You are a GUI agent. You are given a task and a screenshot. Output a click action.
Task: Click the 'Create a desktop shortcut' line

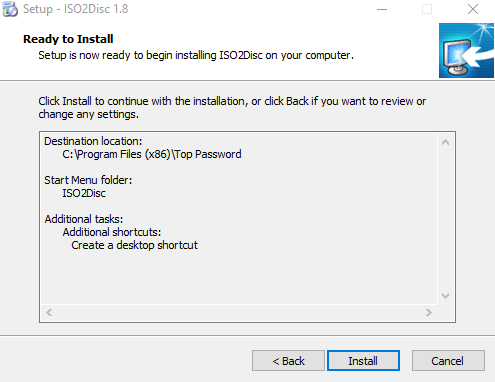coord(135,245)
